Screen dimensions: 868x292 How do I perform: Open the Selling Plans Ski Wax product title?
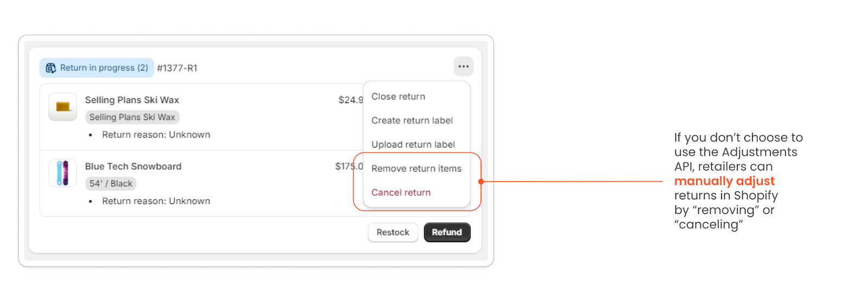pos(132,100)
